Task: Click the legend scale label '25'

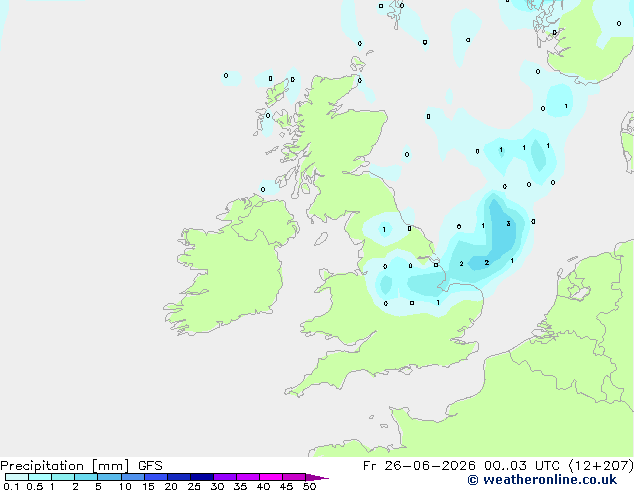Action: pos(194,486)
